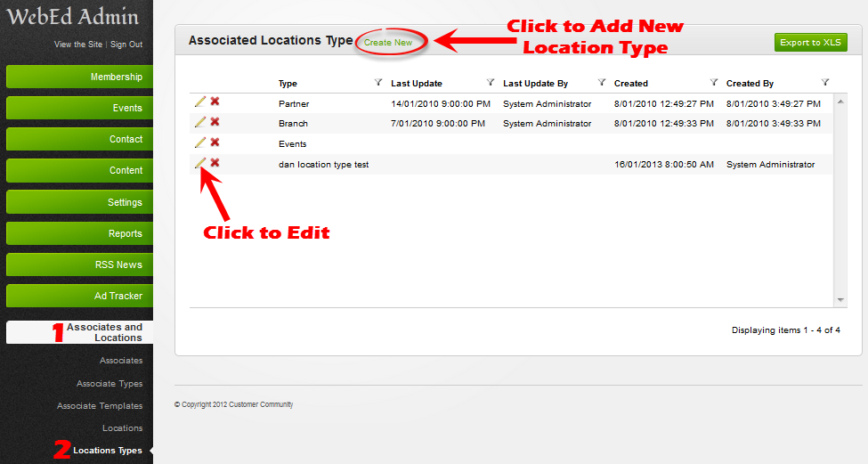Select the Partner type cell
The image size is (868, 464).
[294, 104]
